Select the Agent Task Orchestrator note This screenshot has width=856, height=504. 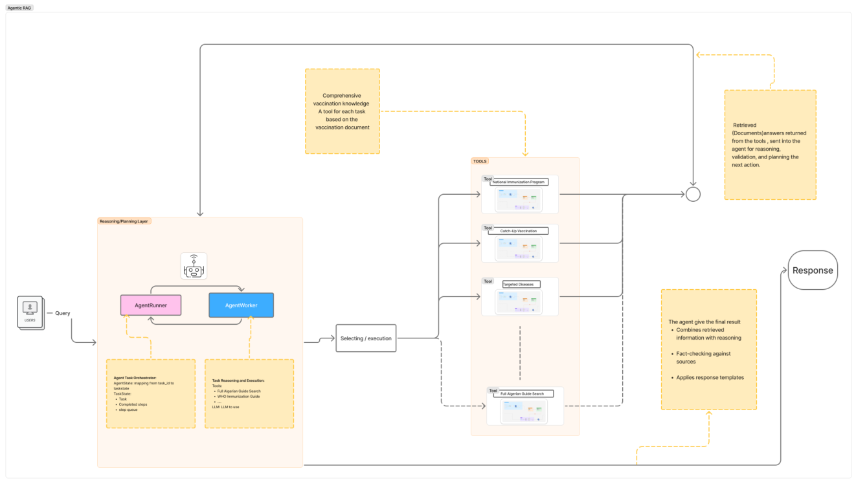click(150, 393)
